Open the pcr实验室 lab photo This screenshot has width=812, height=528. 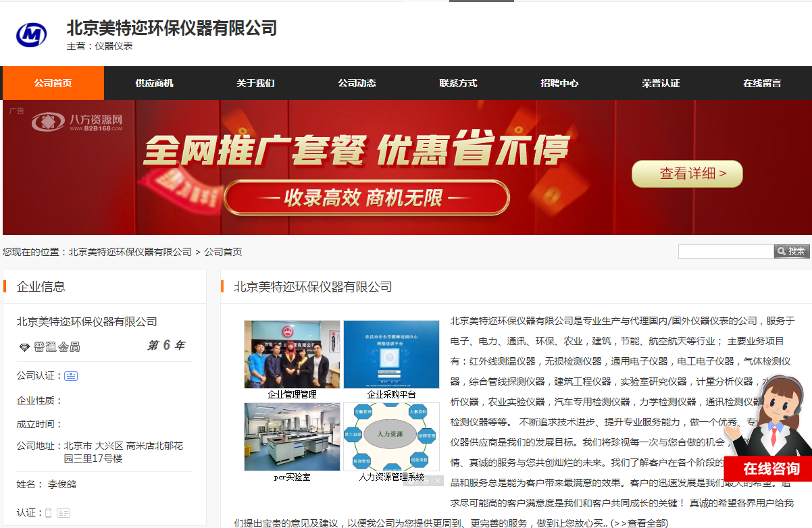coord(293,437)
